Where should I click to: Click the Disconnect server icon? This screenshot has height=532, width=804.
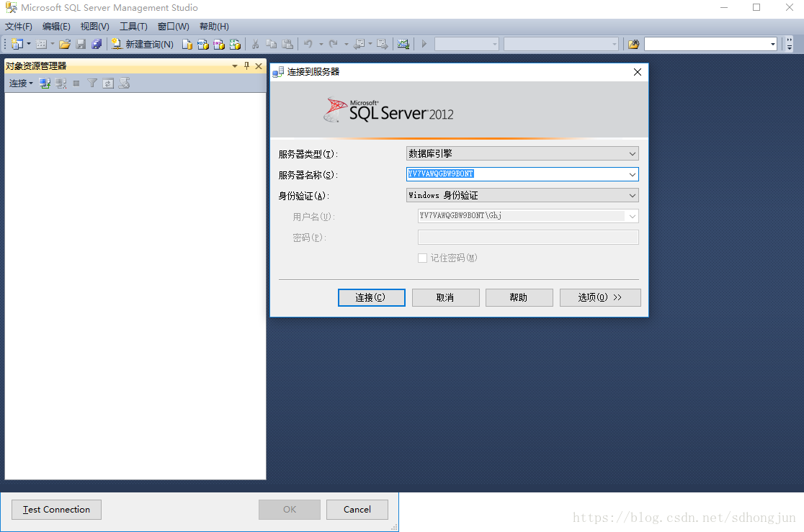[x=61, y=83]
